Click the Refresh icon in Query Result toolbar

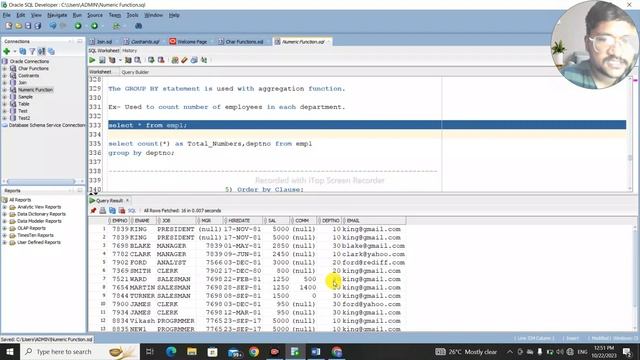112,211
